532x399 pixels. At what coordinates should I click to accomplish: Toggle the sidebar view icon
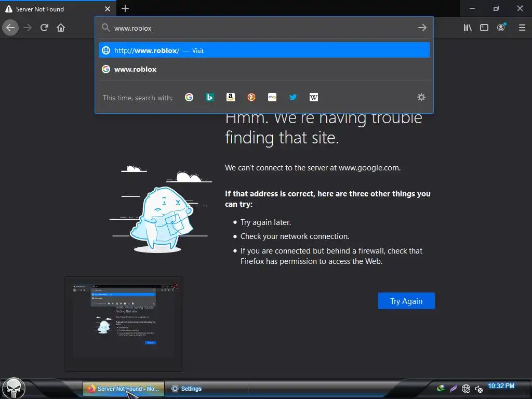point(484,28)
